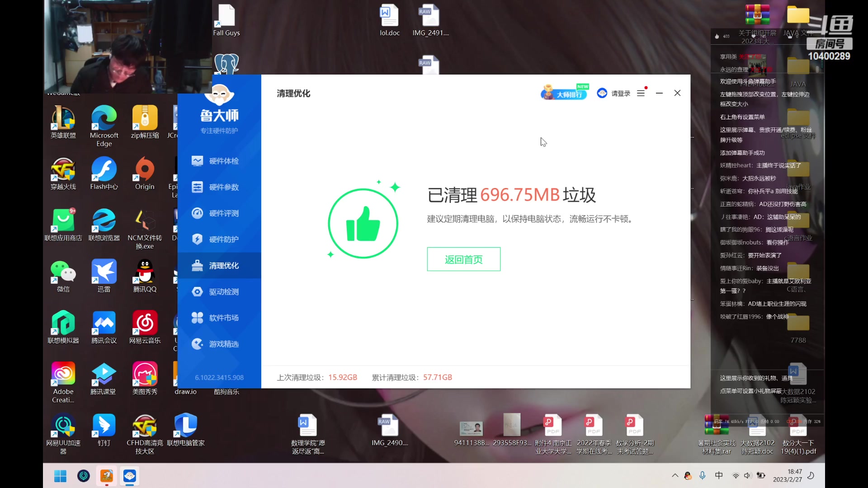The image size is (868, 488).
Task: Open 软件市场 in sidebar
Action: coord(219,318)
